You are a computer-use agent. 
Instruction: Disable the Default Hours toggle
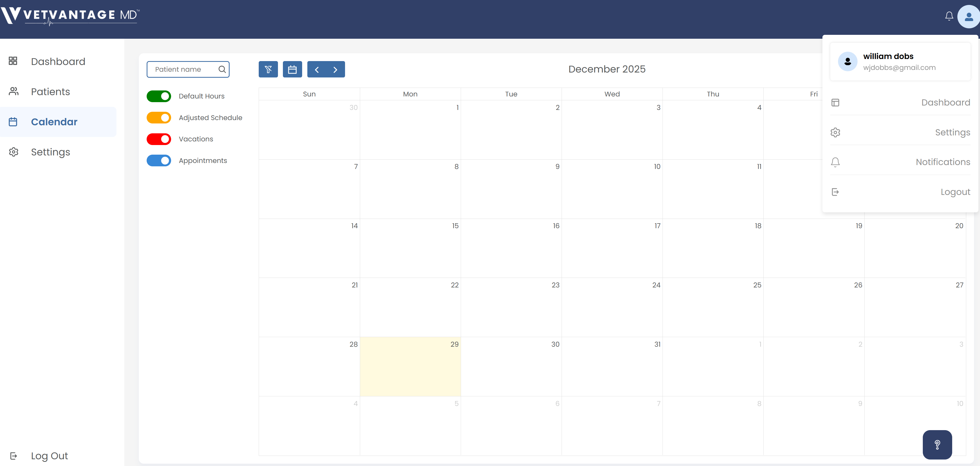point(159,96)
